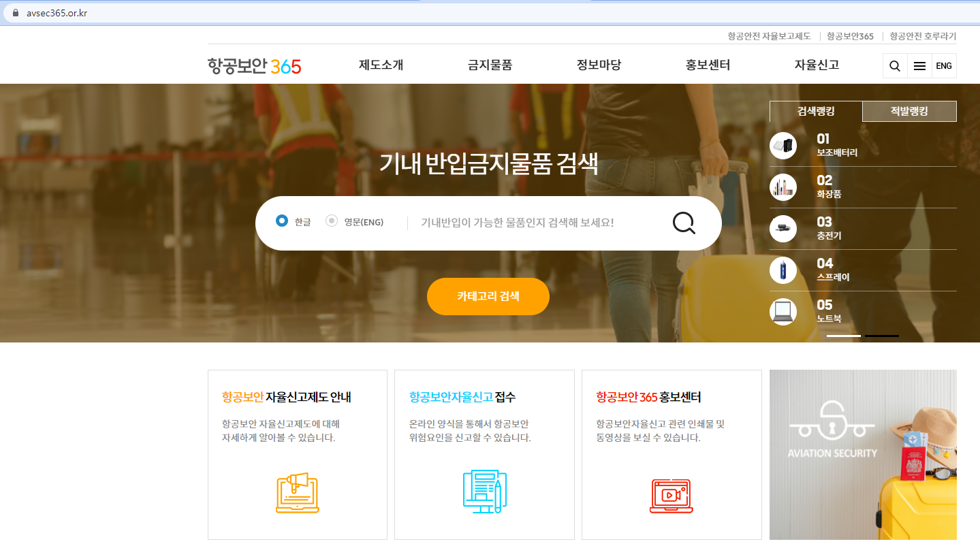Open 항공보안 365 홍보센터 card title
Viewport: 980px width, 544px height.
(x=648, y=397)
